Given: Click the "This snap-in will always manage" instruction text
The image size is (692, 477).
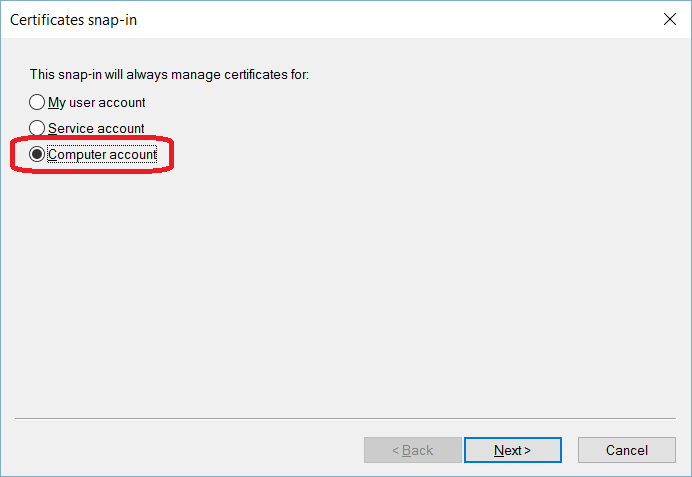Looking at the screenshot, I should [120, 74].
